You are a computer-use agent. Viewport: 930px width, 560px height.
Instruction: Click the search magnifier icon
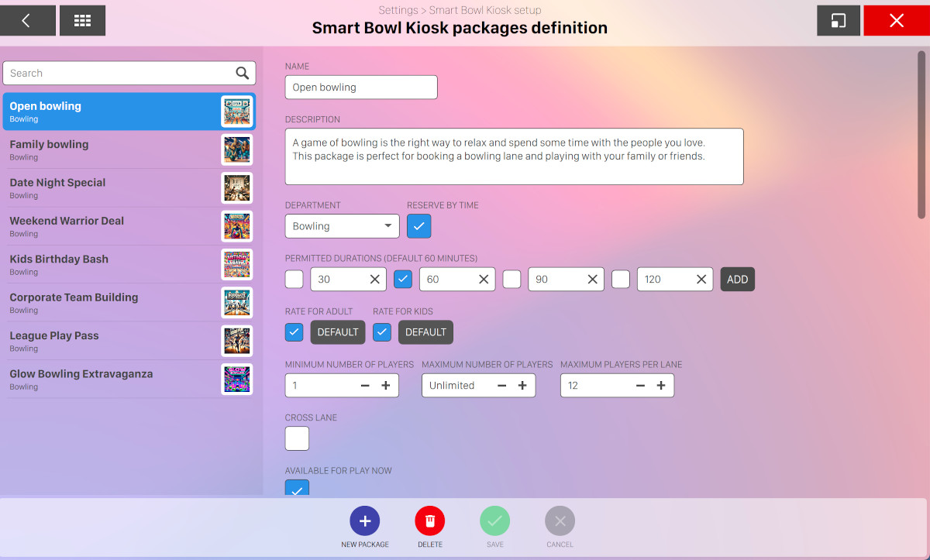click(243, 74)
